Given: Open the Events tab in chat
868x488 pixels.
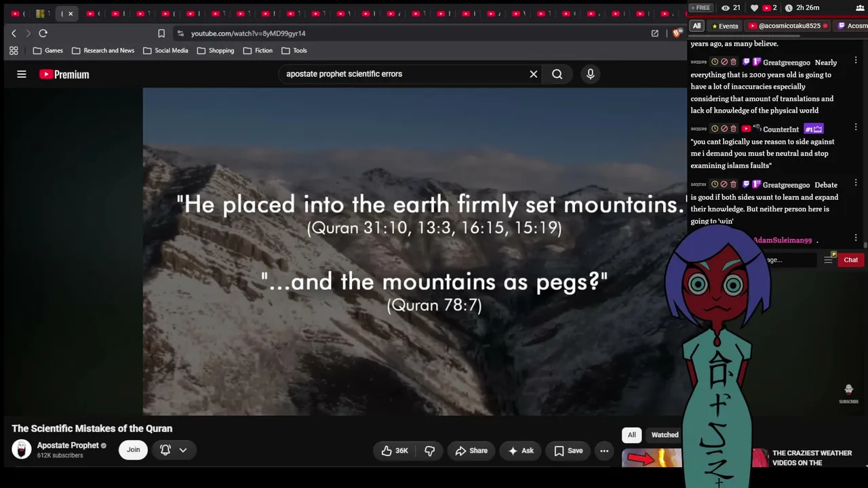Looking at the screenshot, I should (725, 26).
